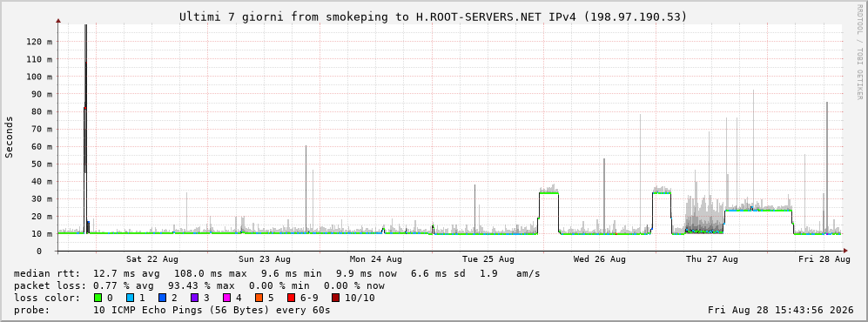Click the timestamp Fri Aug 28 15:43:56 2026

(781, 310)
